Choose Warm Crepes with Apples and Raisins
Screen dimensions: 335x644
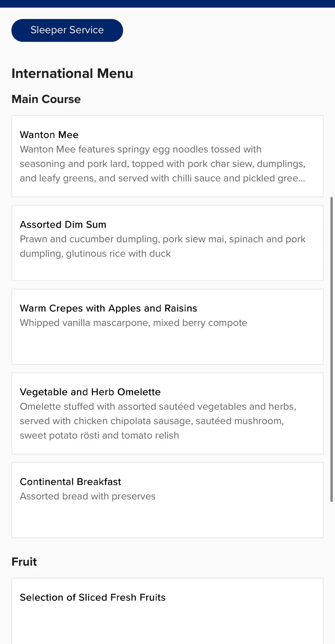coord(108,308)
